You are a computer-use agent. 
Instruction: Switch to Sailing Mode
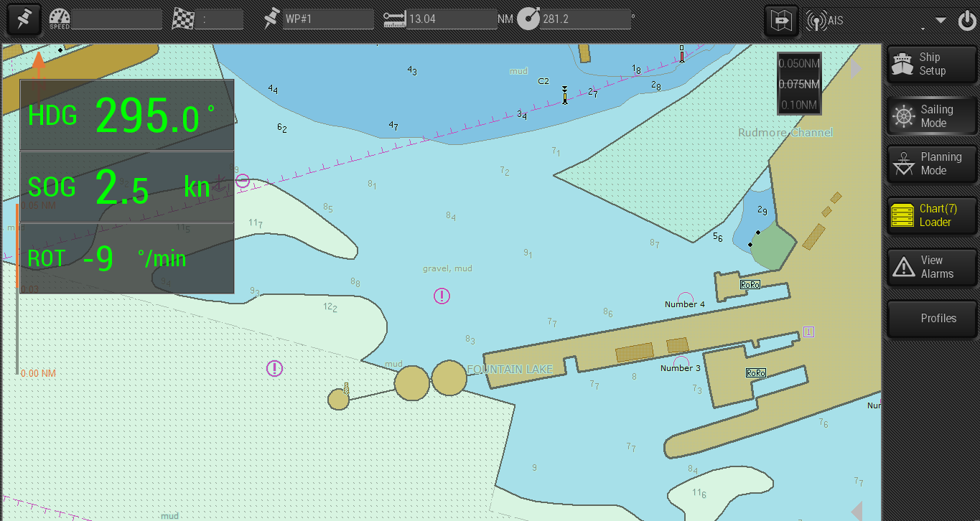click(932, 116)
